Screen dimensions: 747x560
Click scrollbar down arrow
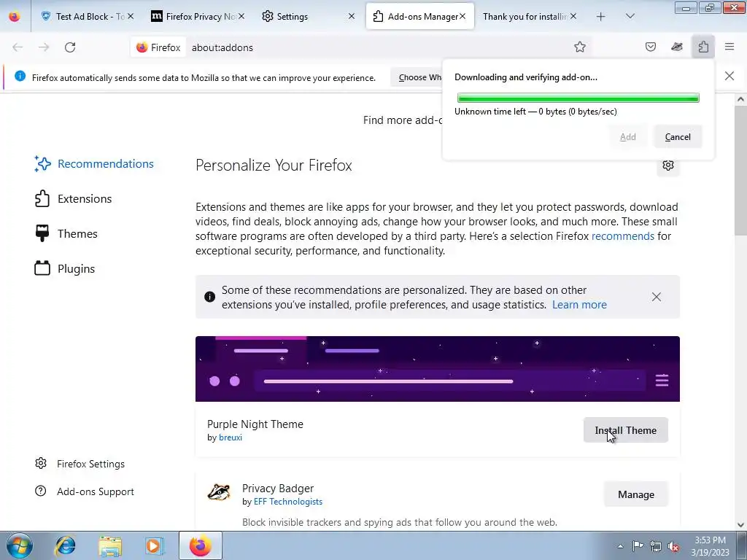(x=740, y=525)
